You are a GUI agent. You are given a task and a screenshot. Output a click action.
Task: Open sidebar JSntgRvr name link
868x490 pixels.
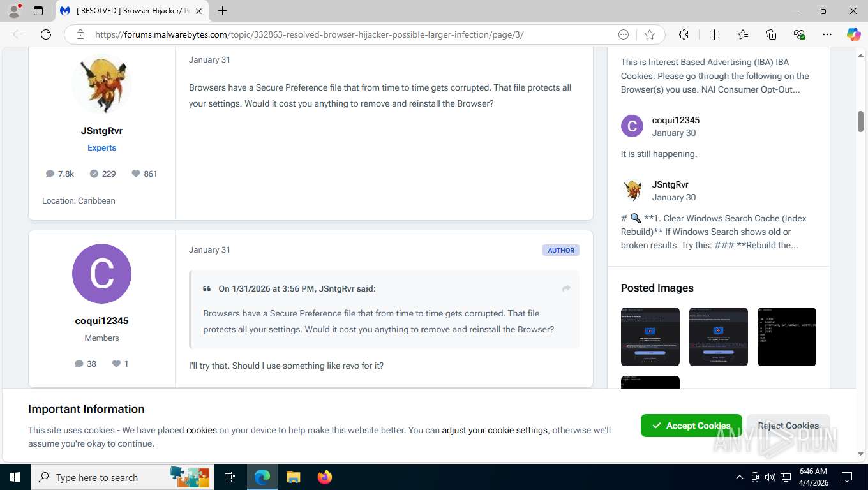click(670, 184)
